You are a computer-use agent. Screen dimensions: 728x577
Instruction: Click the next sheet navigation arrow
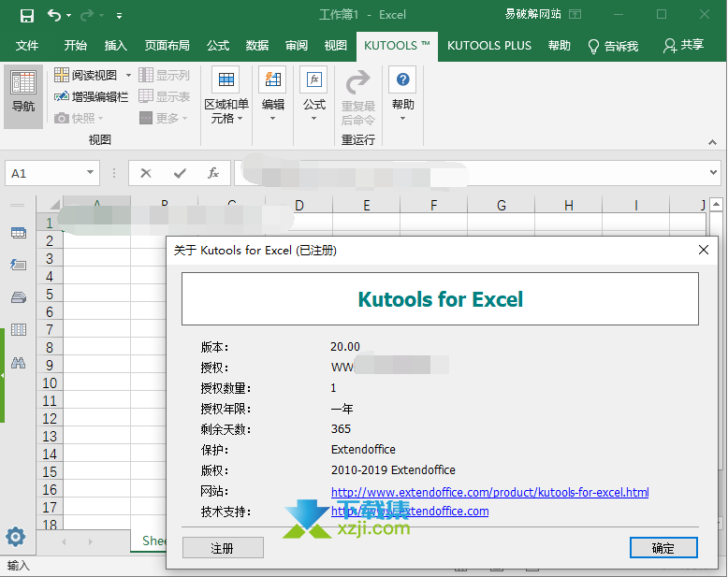tap(91, 541)
